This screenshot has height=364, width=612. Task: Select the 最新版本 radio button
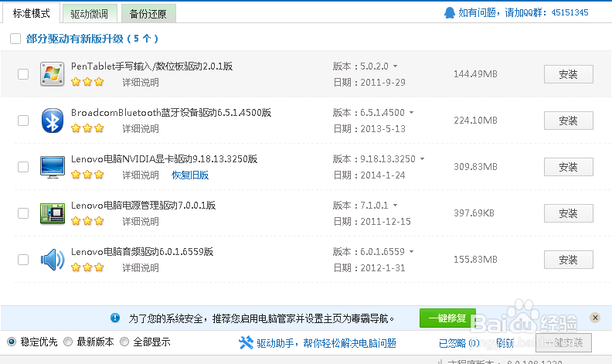click(x=68, y=342)
